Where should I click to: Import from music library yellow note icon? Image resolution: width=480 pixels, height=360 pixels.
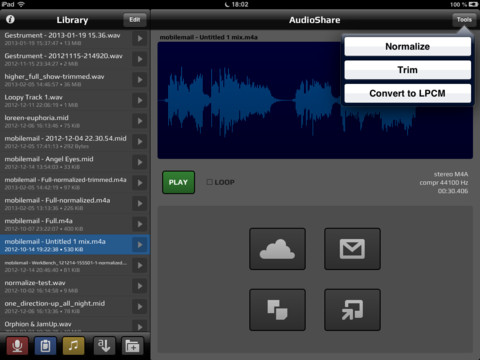73,346
